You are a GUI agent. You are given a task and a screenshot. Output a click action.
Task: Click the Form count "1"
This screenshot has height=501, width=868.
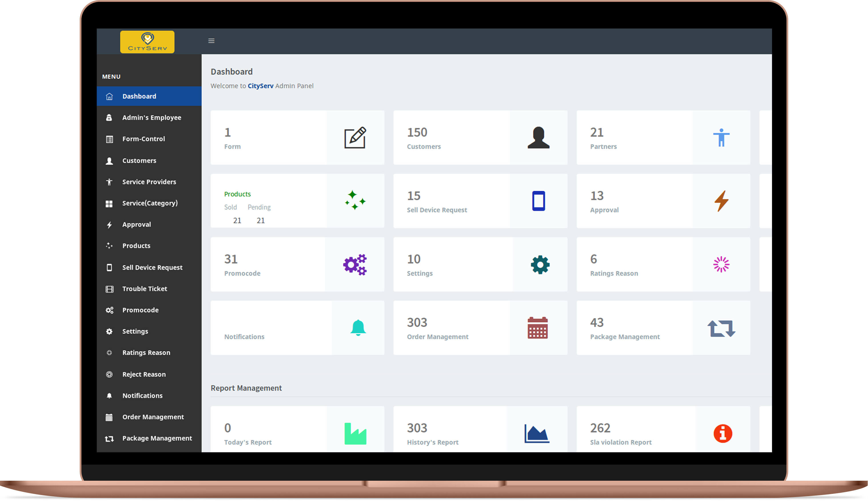[227, 132]
